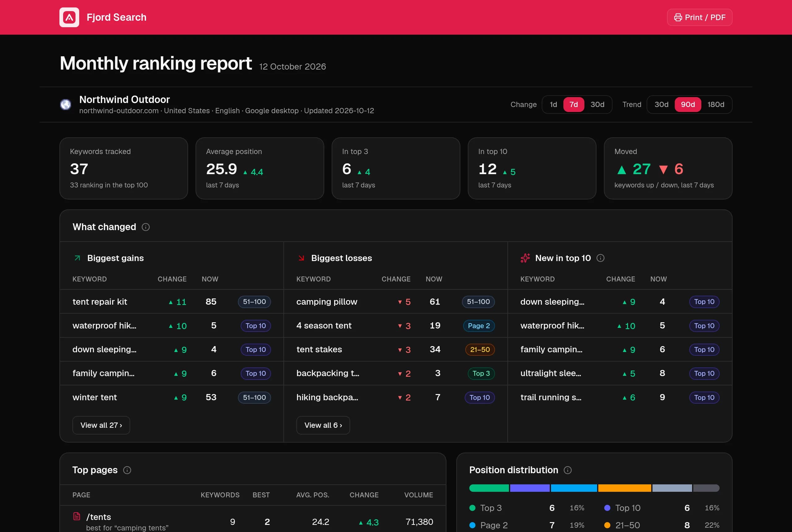Set Change period to 30d
This screenshot has height=532, width=792.
click(597, 105)
